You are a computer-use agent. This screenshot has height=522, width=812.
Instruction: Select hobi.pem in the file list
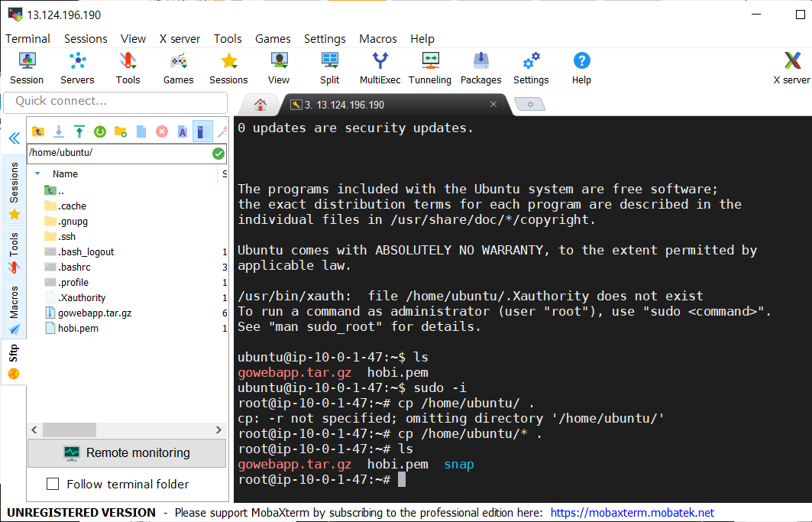(72, 328)
